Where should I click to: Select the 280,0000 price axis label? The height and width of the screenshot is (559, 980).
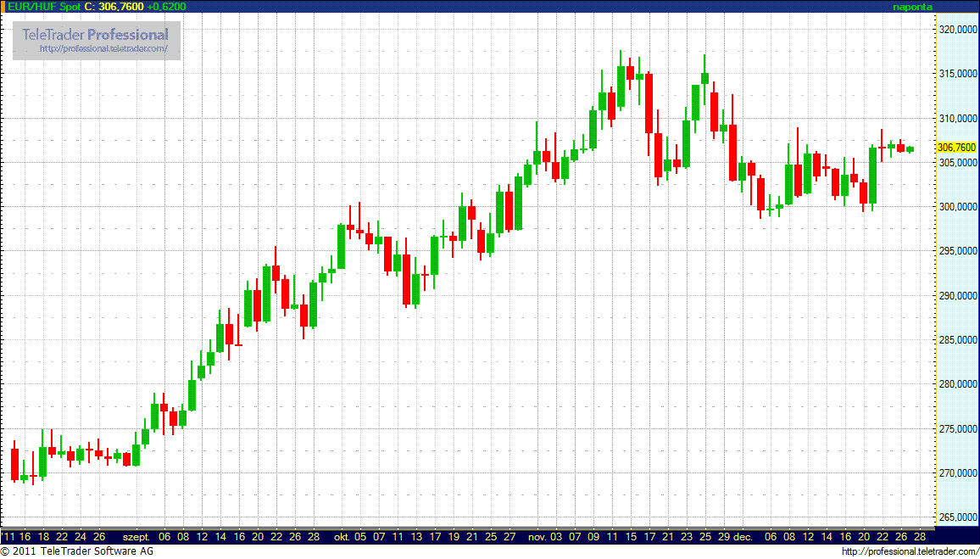957,384
